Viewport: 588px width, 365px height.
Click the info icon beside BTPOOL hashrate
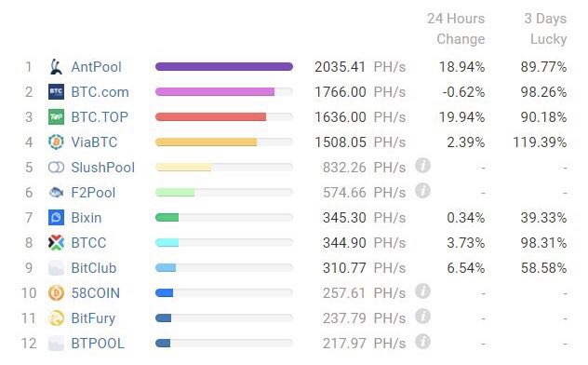pos(422,342)
